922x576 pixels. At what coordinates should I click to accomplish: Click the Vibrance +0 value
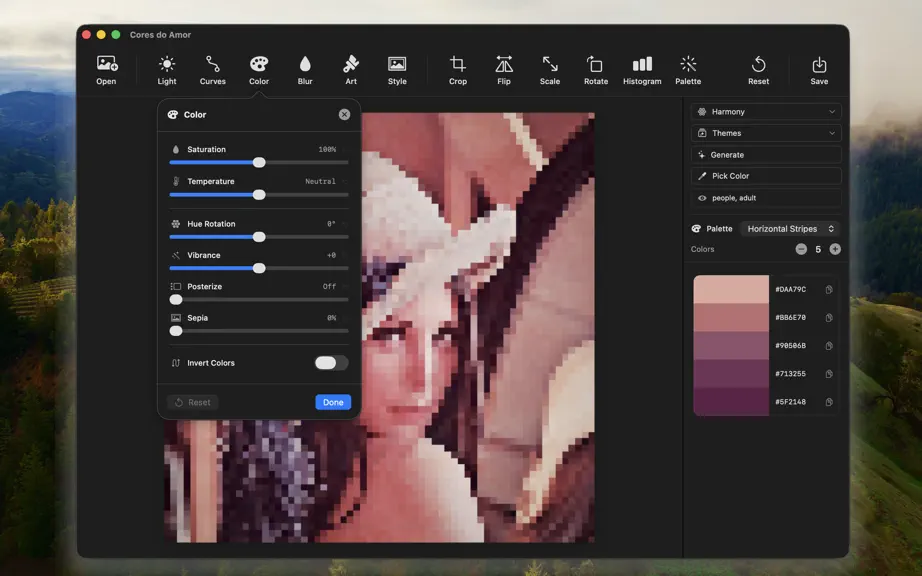tap(331, 255)
